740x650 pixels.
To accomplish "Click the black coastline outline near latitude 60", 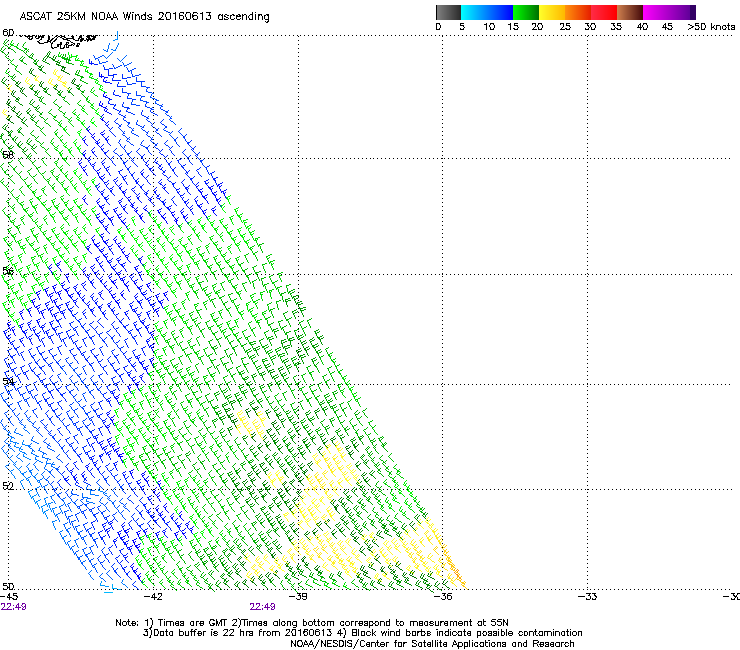I will click(57, 40).
